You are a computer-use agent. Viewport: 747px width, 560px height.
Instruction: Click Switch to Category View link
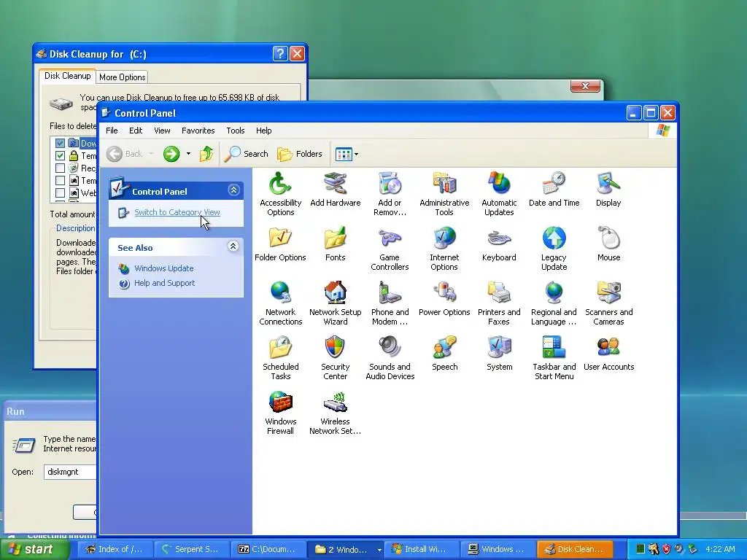pos(177,212)
